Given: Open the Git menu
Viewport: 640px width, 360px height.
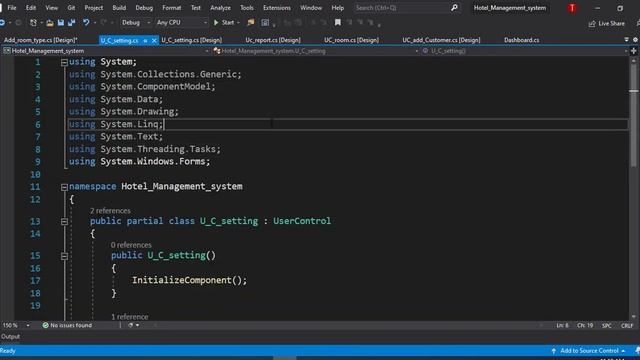Looking at the screenshot, I should (x=71, y=8).
